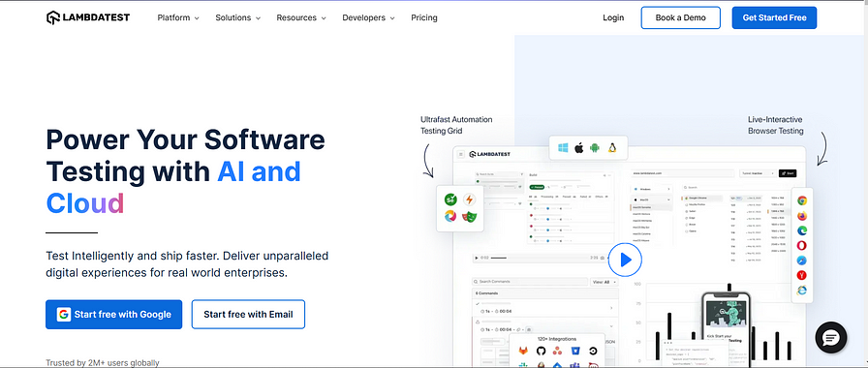The image size is (868, 368).
Task: Click the Firefox browser icon
Action: tap(801, 216)
